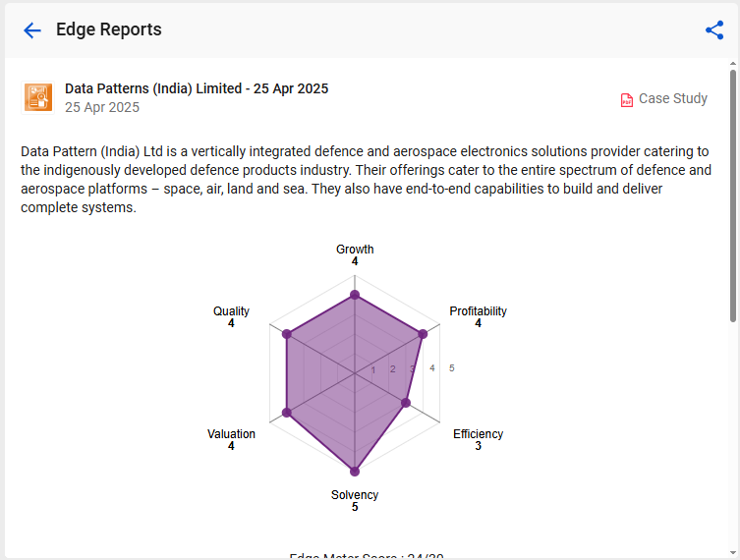Go back using the arrow icon
The image size is (740, 560).
[32, 30]
